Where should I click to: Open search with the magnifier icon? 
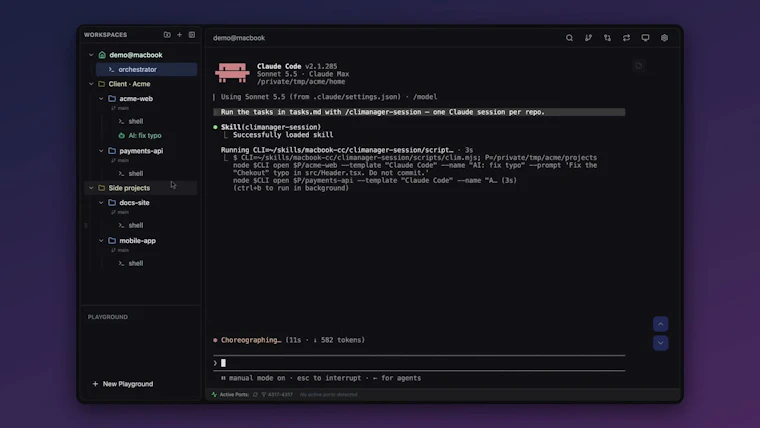click(570, 38)
